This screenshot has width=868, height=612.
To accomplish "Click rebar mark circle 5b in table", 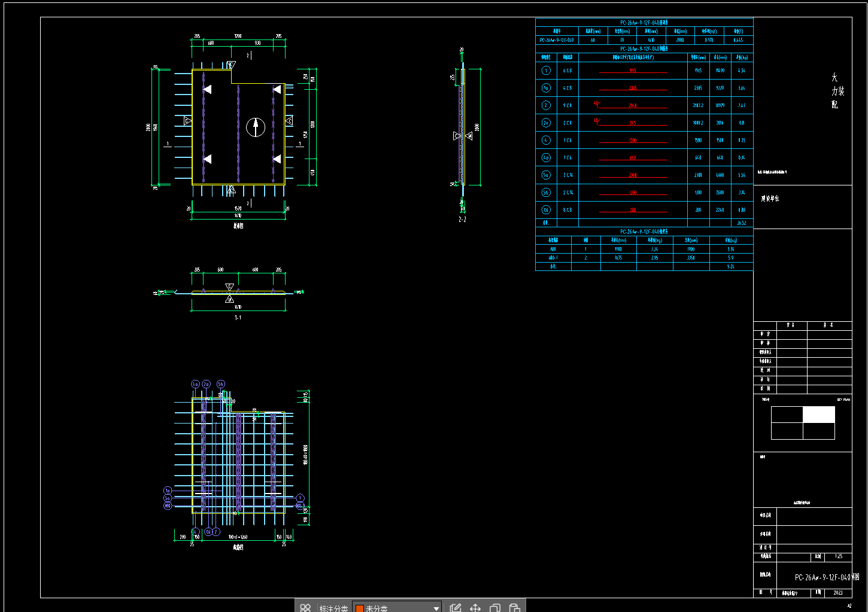I will click(546, 193).
